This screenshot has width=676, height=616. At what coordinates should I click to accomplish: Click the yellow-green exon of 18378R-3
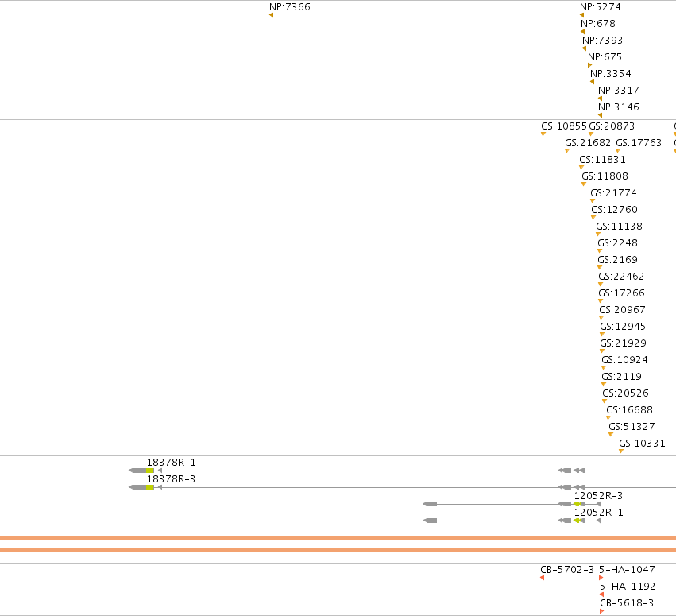tap(149, 487)
